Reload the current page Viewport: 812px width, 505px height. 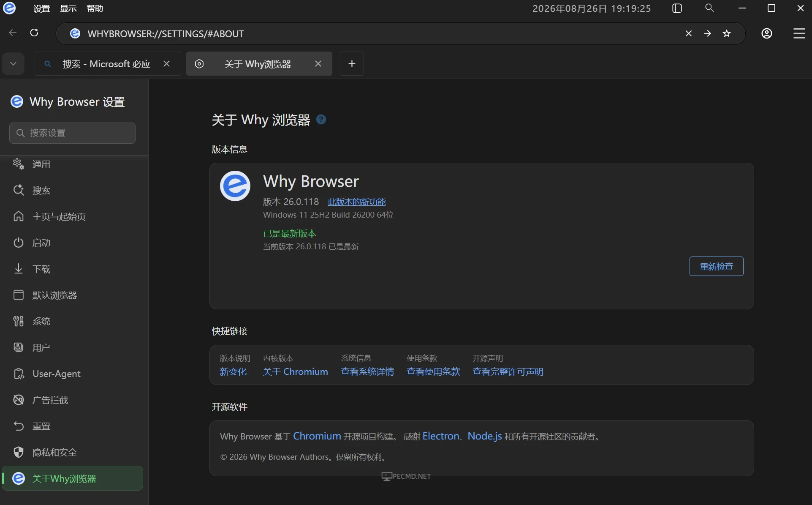(x=35, y=33)
